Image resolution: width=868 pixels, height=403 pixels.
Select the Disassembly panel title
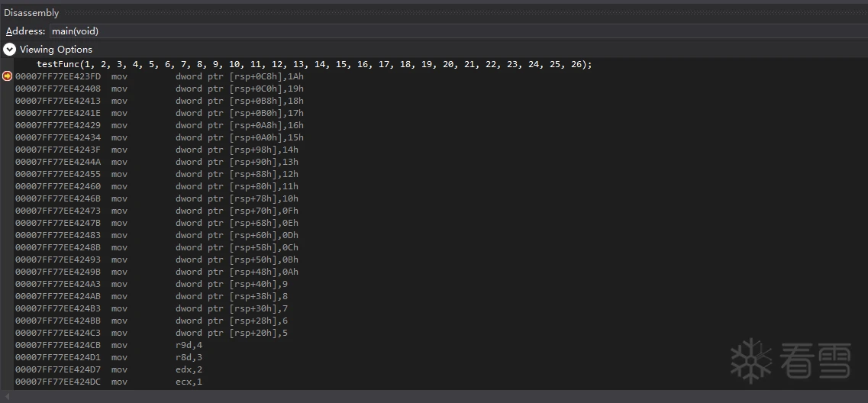(31, 13)
